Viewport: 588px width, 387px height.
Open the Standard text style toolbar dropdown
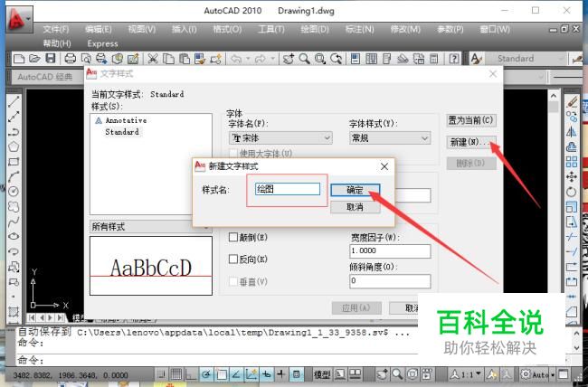[526, 59]
